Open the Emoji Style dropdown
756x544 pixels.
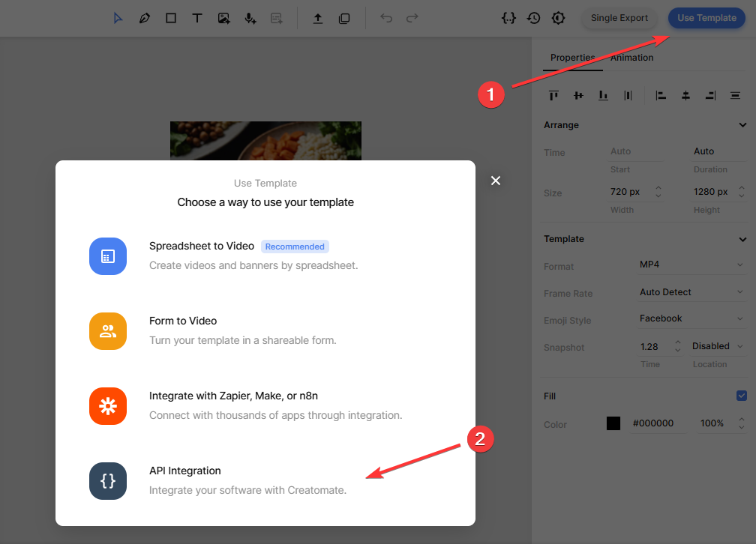691,318
